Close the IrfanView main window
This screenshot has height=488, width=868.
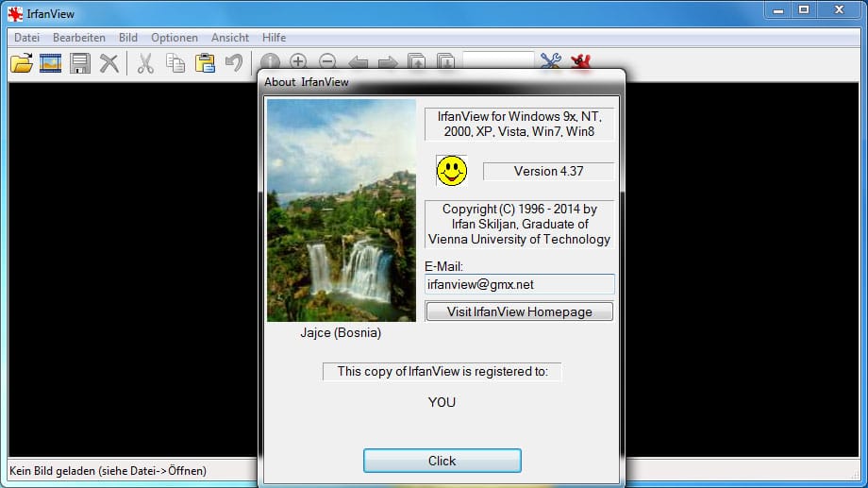point(839,10)
